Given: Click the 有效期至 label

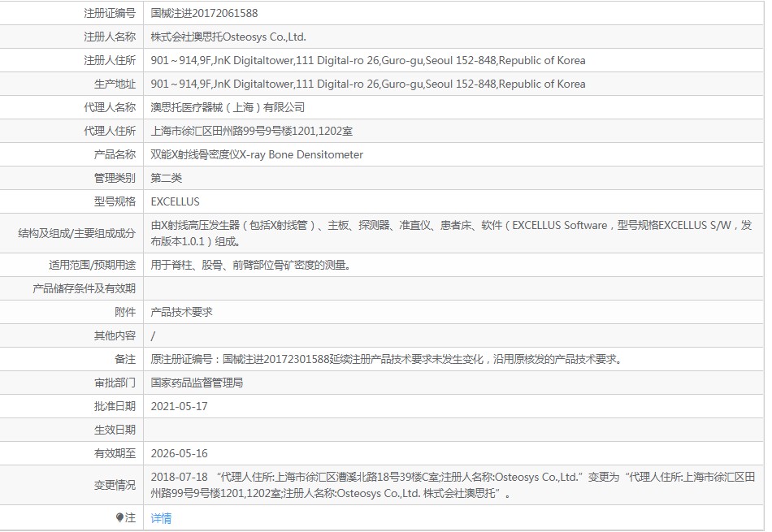Looking at the screenshot, I should 115,454.
